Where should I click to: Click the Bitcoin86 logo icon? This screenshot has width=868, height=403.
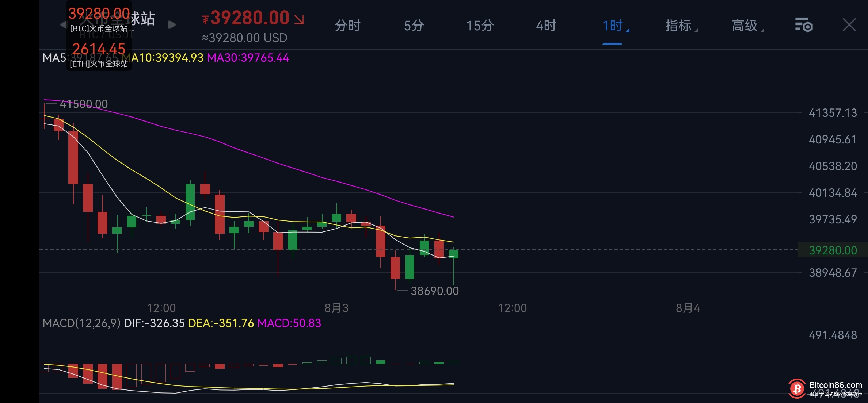click(797, 388)
